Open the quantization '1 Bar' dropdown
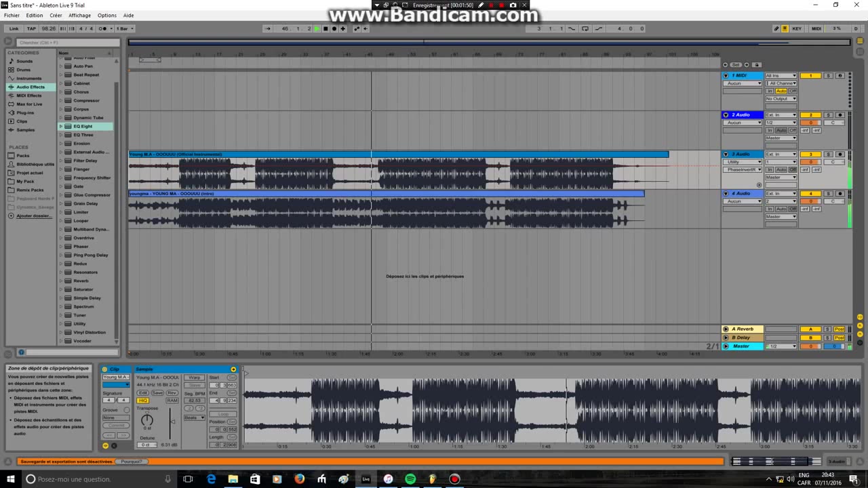The height and width of the screenshot is (488, 868). click(125, 28)
